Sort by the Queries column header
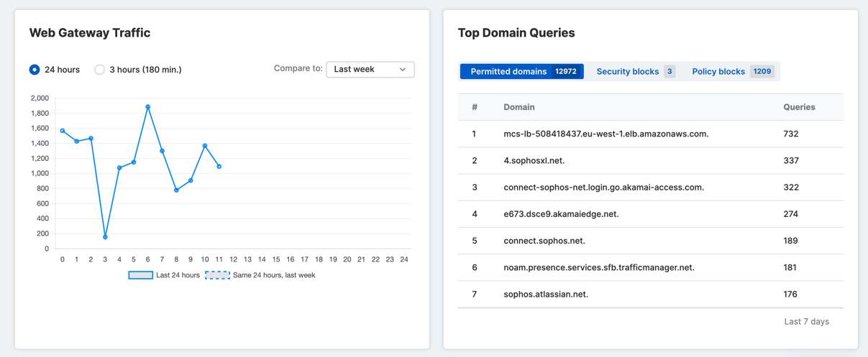Screen dimensions: 868x357 [x=798, y=107]
